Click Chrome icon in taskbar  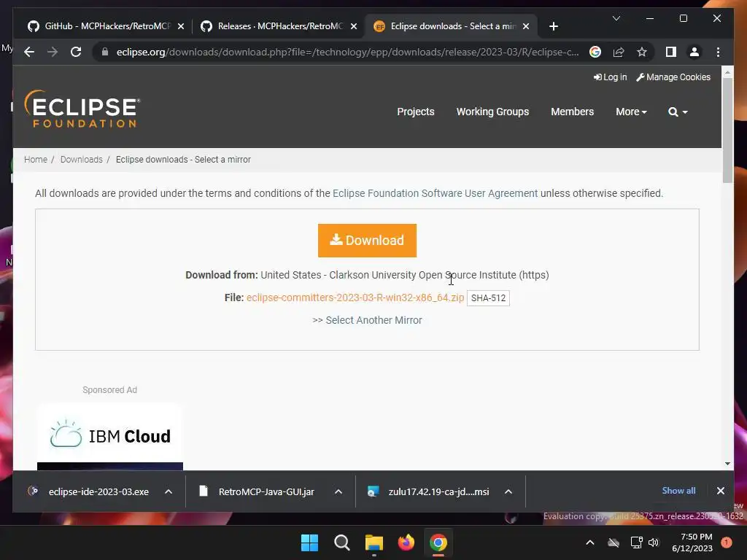(x=438, y=542)
